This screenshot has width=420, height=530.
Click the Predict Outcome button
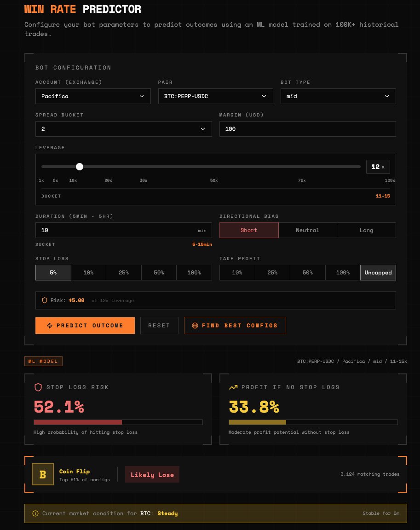(x=85, y=326)
